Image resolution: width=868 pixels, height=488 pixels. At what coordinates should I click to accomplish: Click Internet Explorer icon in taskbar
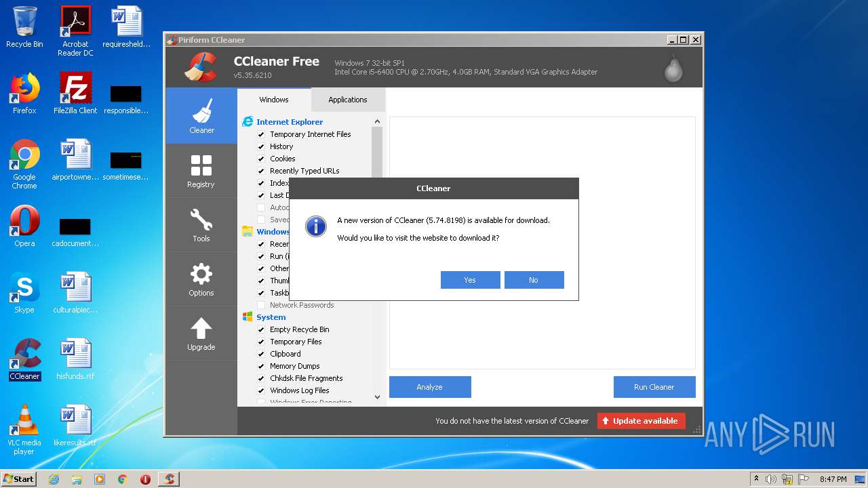point(54,479)
